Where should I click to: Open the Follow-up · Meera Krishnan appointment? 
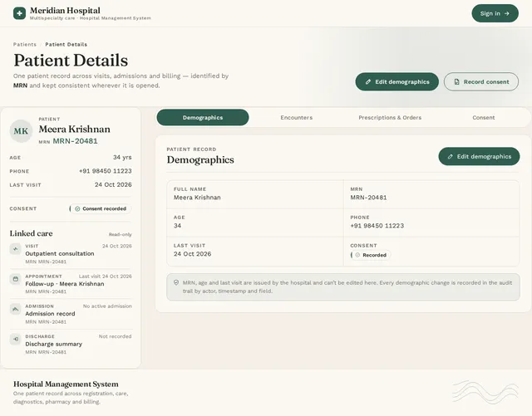click(71, 284)
